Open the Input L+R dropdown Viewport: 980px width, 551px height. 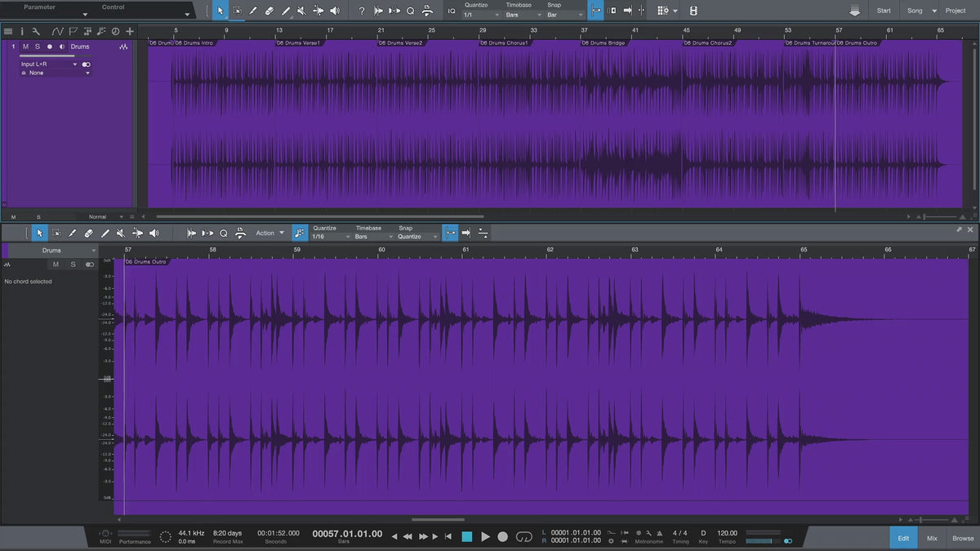(x=49, y=64)
